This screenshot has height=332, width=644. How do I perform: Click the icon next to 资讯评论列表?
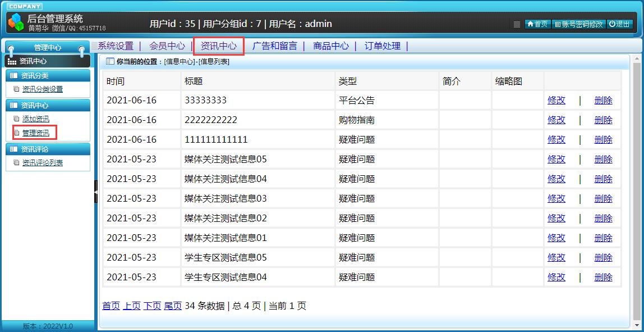tap(16, 162)
